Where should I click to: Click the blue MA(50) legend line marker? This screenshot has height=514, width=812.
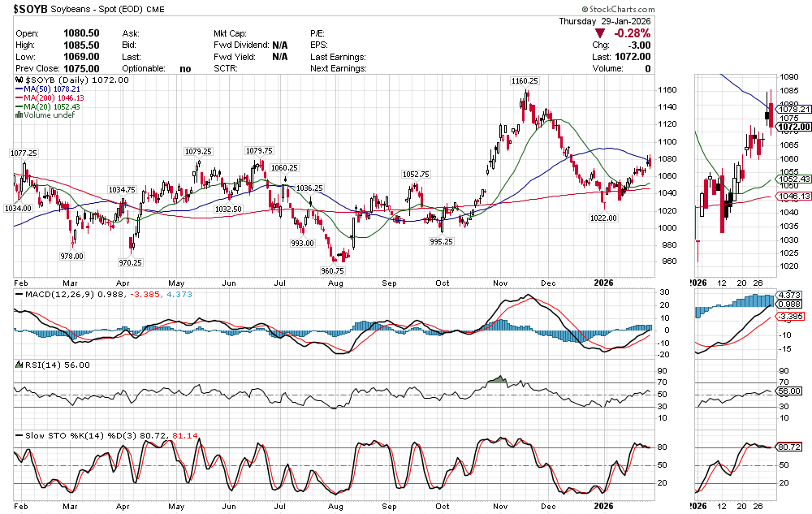(x=19, y=89)
